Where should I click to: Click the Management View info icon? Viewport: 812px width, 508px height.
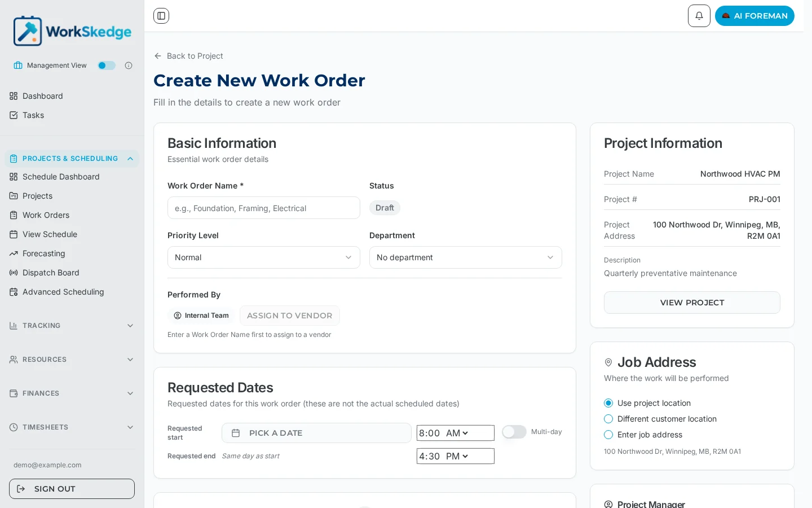(129, 65)
